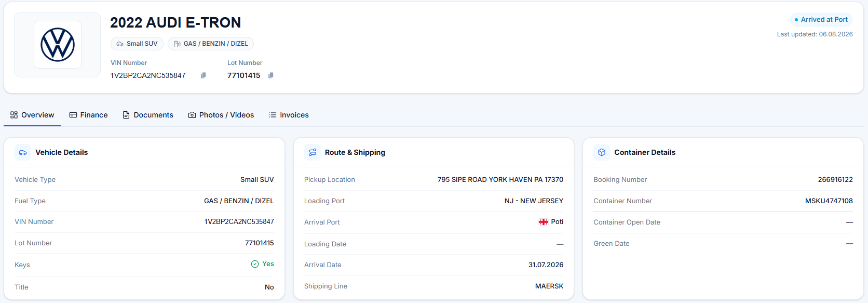The height and width of the screenshot is (303, 868).
Task: Click the car icon in Small SUV badge
Action: [x=120, y=44]
